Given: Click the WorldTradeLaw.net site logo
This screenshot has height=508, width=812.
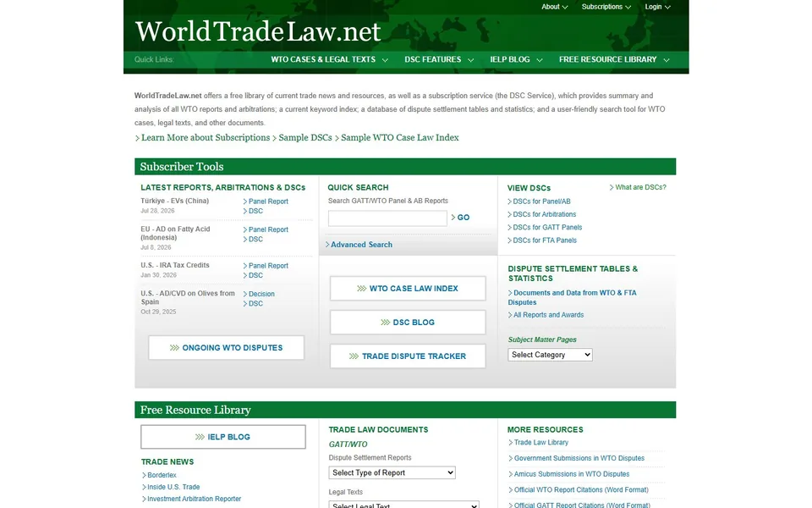Looking at the screenshot, I should (258, 31).
